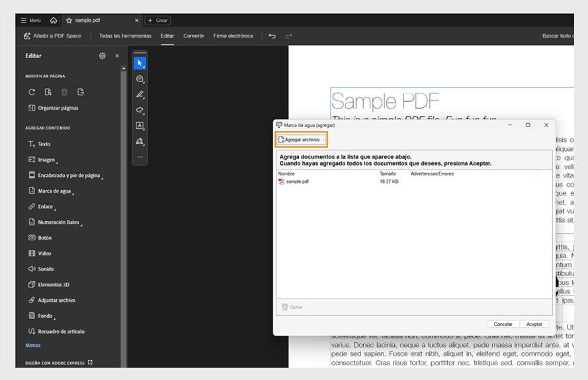Redo the last action

click(x=288, y=36)
